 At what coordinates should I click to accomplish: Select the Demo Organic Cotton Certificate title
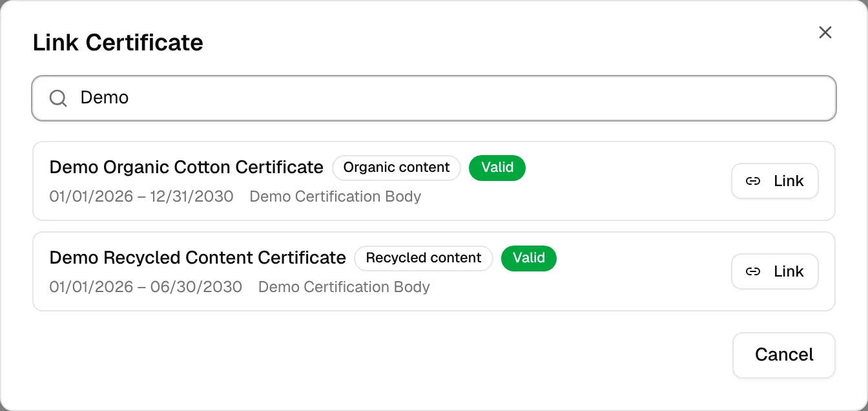(x=186, y=167)
